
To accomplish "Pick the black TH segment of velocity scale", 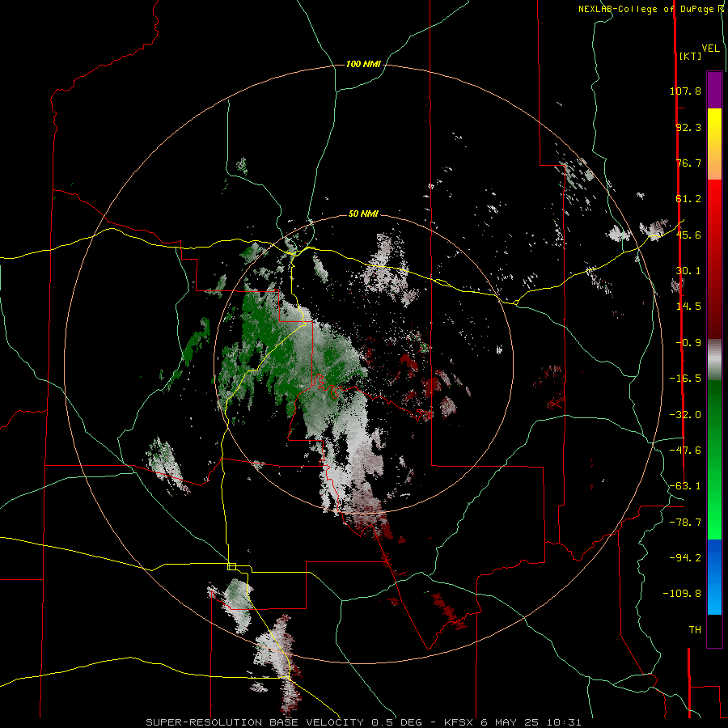I will pyautogui.click(x=714, y=631).
